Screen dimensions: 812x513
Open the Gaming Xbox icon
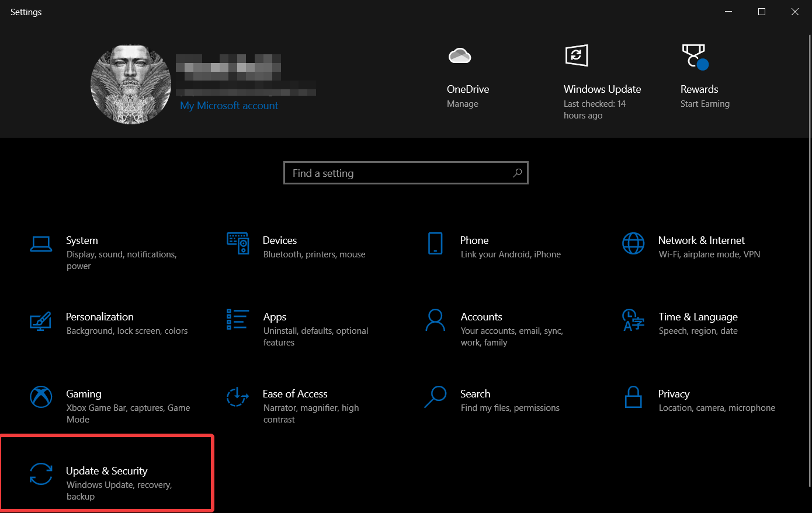(x=41, y=397)
